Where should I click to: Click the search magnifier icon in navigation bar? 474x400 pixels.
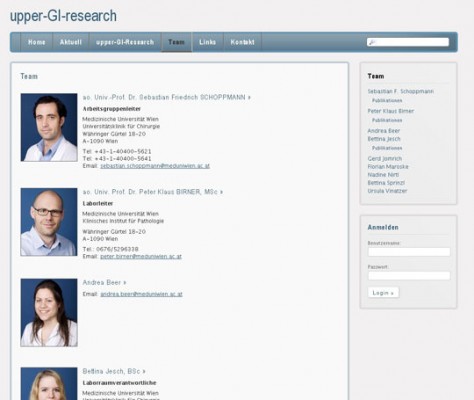[x=372, y=42]
